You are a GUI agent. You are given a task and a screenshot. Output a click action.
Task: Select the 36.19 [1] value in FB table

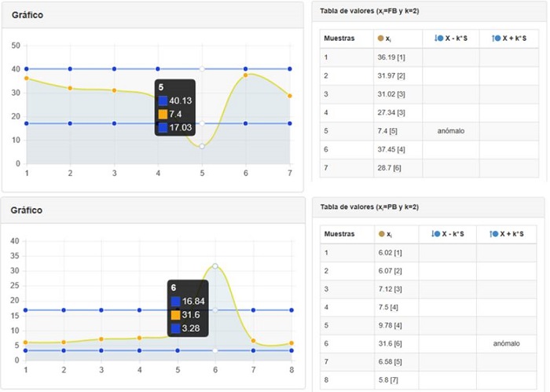pos(390,57)
